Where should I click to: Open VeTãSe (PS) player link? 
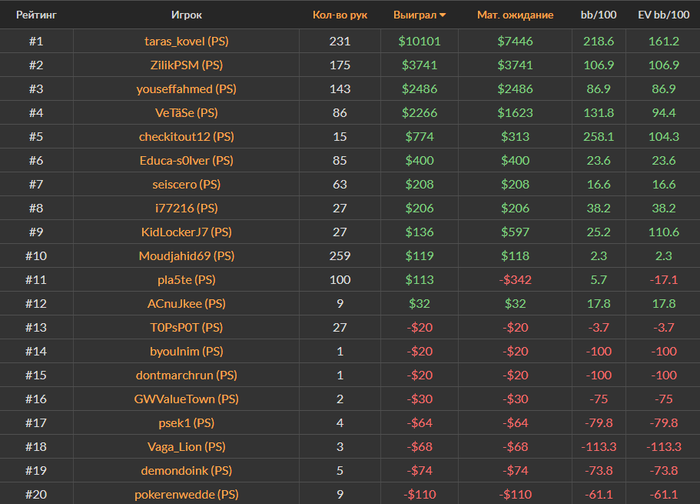(186, 113)
